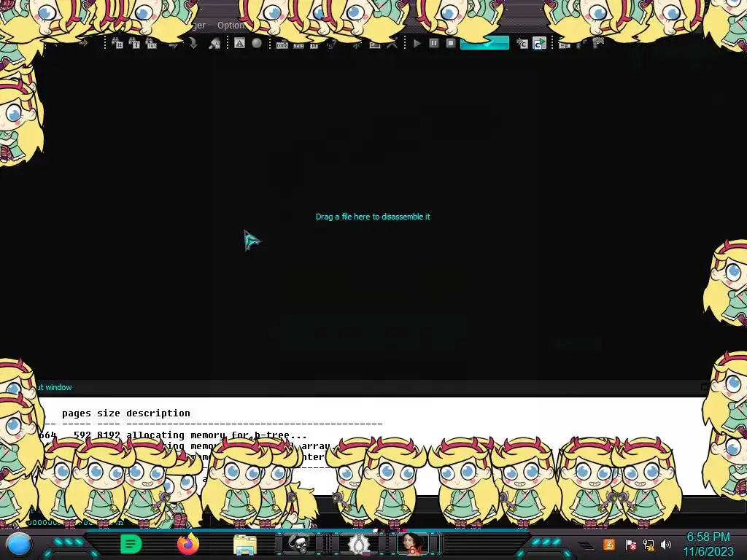Open Action Center flag tray icon

pyautogui.click(x=630, y=544)
